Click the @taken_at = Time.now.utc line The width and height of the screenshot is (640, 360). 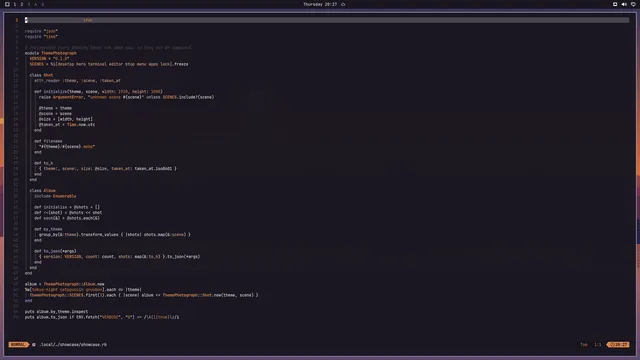tap(67, 124)
